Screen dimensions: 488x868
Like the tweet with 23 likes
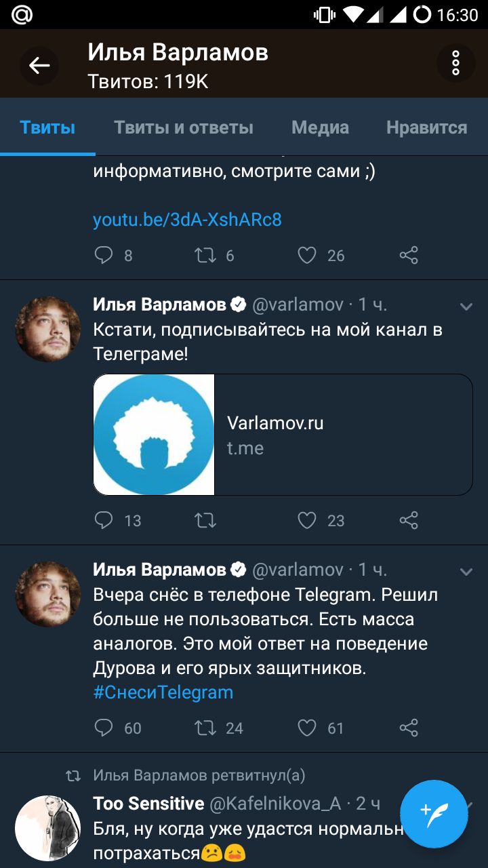(x=308, y=520)
